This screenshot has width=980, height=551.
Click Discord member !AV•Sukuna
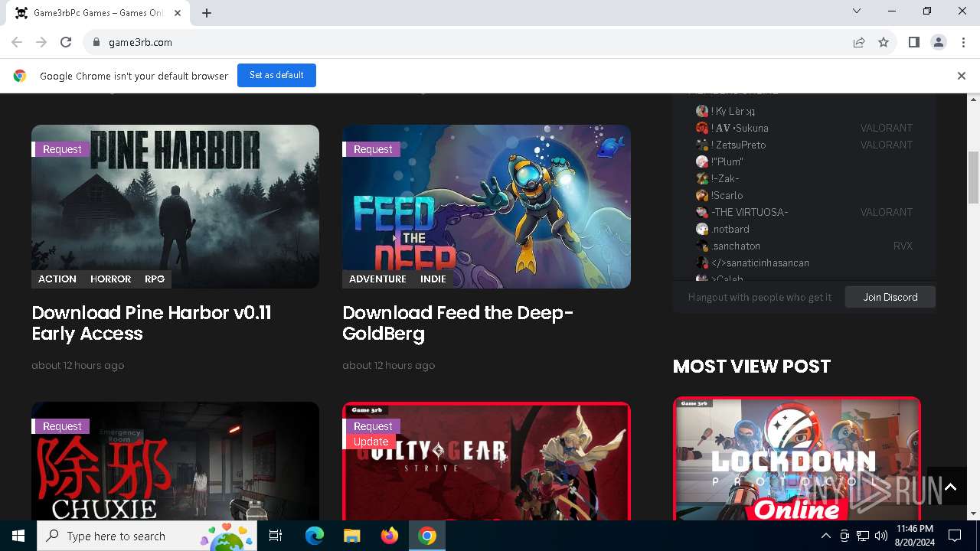[x=732, y=128]
